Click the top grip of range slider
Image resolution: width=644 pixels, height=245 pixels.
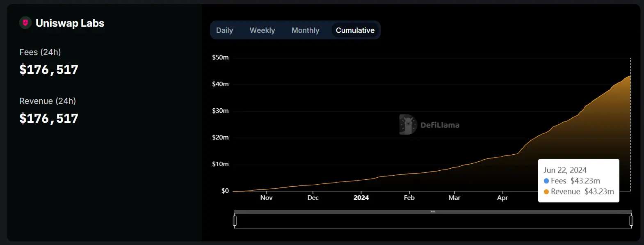pyautogui.click(x=433, y=212)
